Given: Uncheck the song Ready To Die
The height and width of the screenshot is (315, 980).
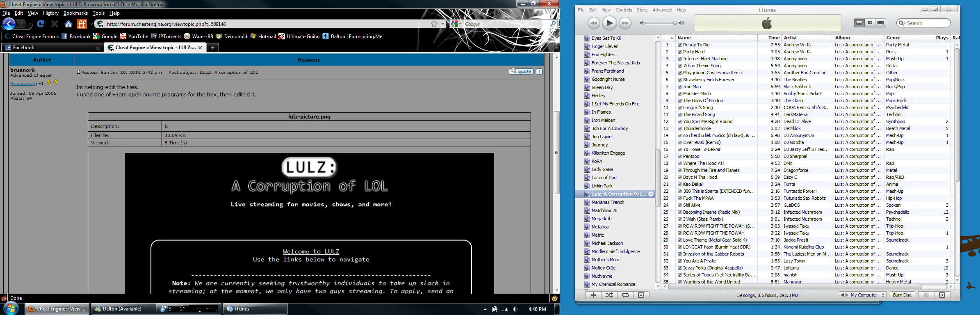Looking at the screenshot, I should (679, 45).
